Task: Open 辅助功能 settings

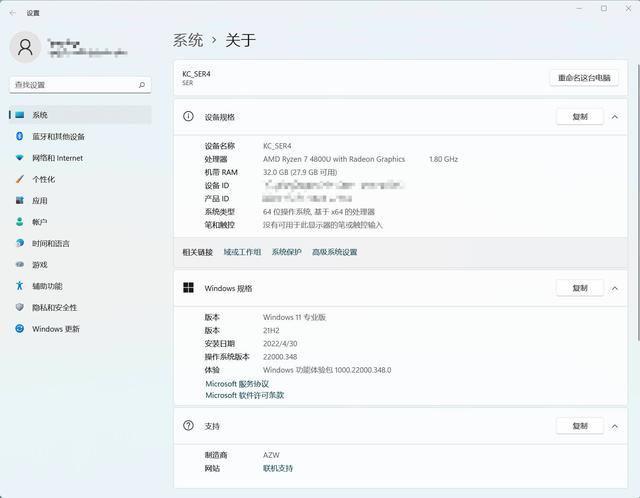Action: click(x=47, y=286)
